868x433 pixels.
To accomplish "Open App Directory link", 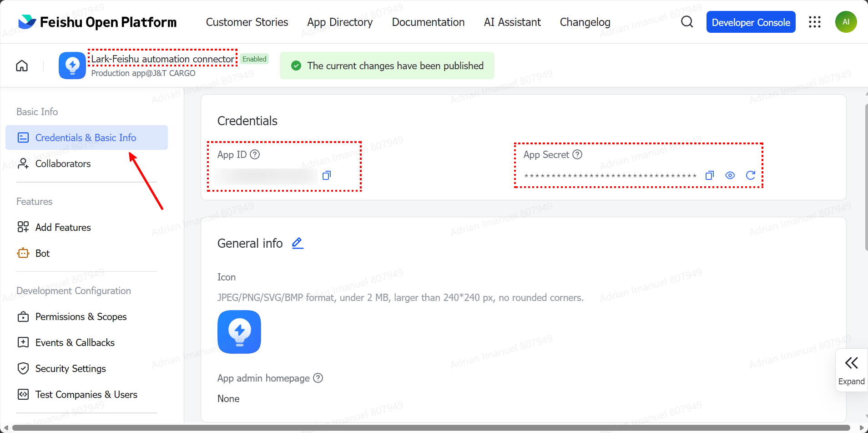I will click(340, 22).
